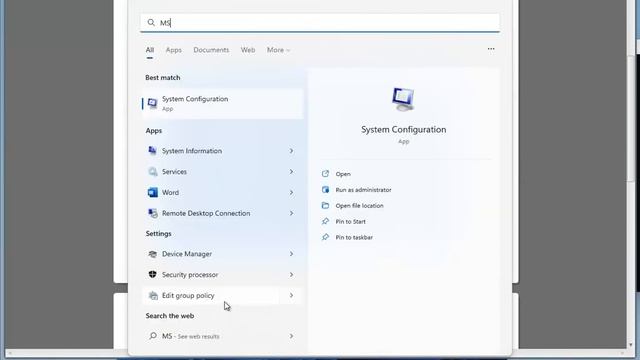Select the Services result text
640x360 pixels.
[174, 171]
